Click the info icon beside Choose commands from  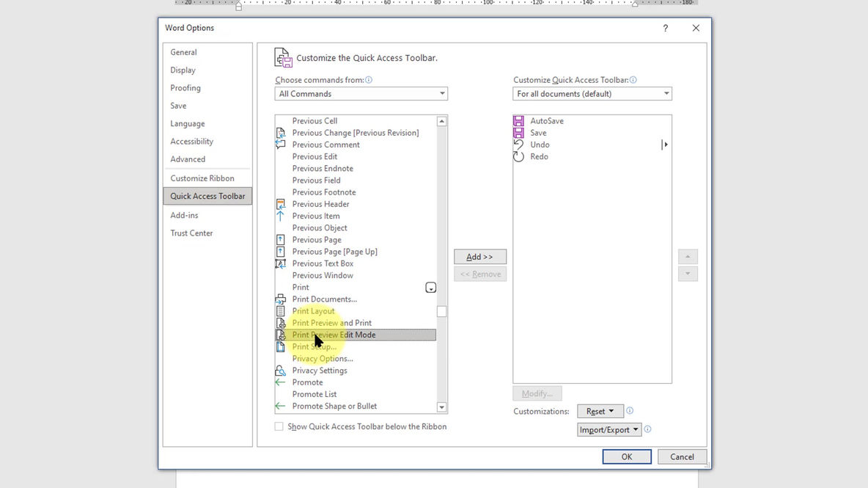(369, 80)
